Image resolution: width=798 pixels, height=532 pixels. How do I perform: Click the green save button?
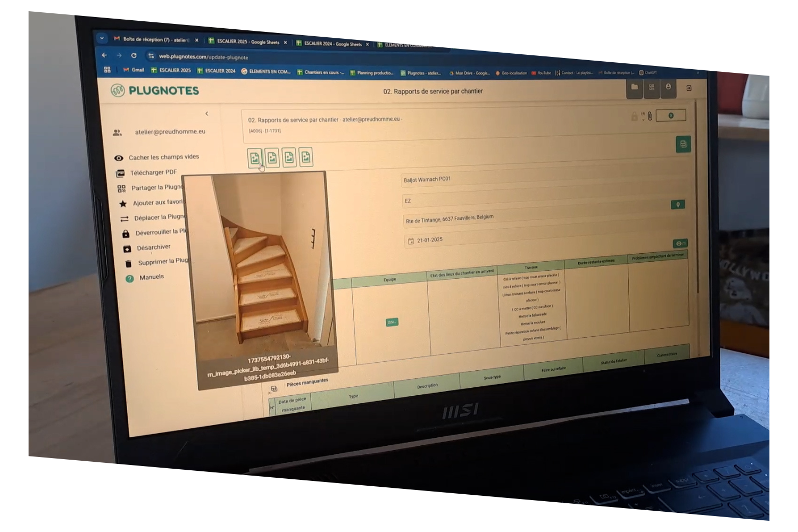(683, 144)
